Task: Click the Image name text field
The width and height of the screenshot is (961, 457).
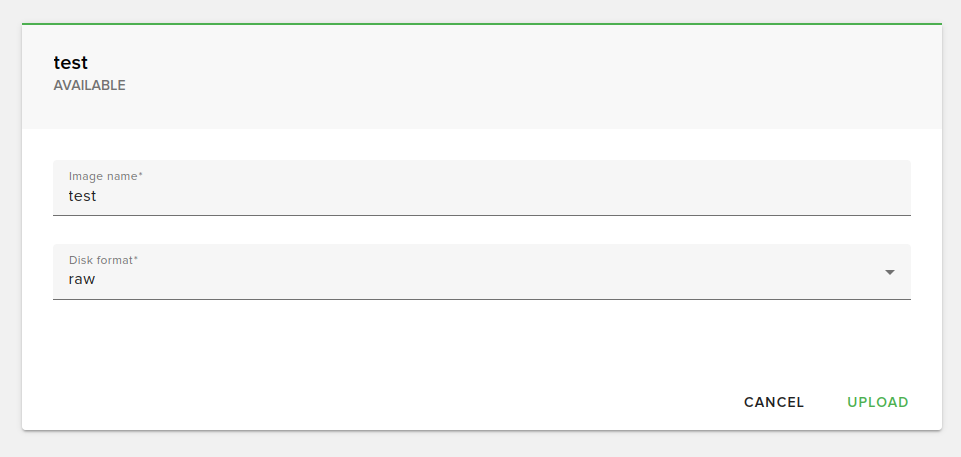Action: tap(480, 188)
